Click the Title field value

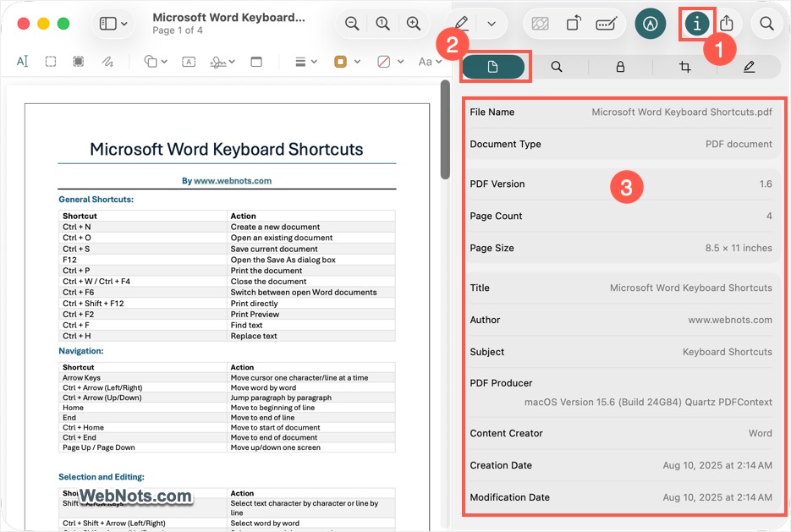[x=690, y=288]
